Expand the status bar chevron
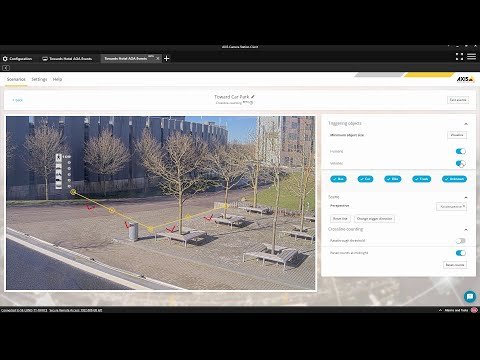The image size is (480, 360). click(440, 310)
